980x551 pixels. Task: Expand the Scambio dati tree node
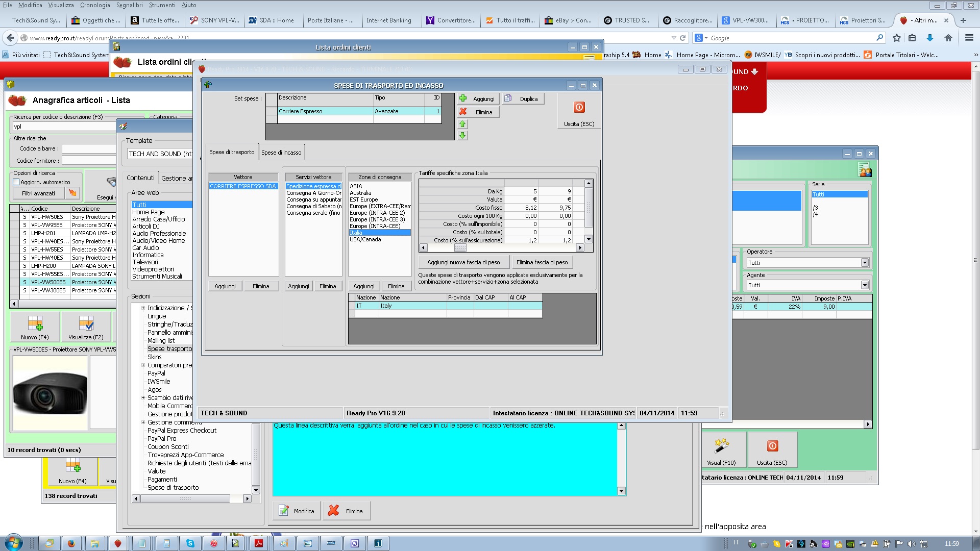[x=143, y=398]
